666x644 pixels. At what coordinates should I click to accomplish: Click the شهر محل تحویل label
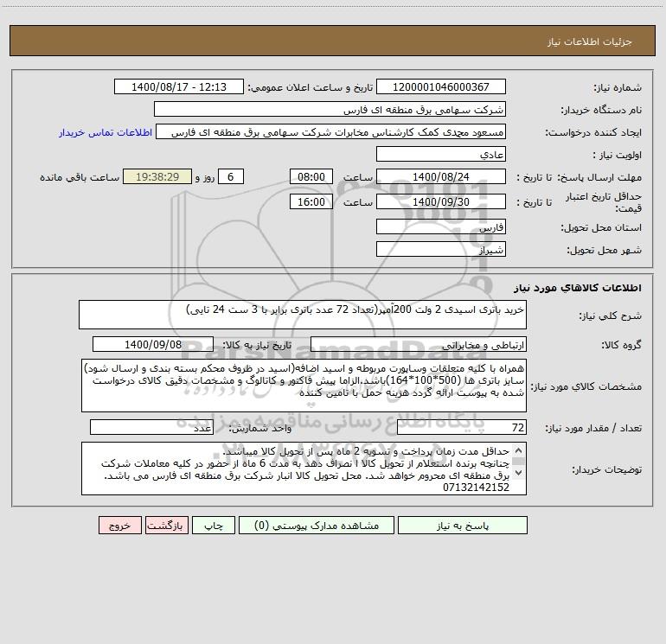tap(604, 250)
